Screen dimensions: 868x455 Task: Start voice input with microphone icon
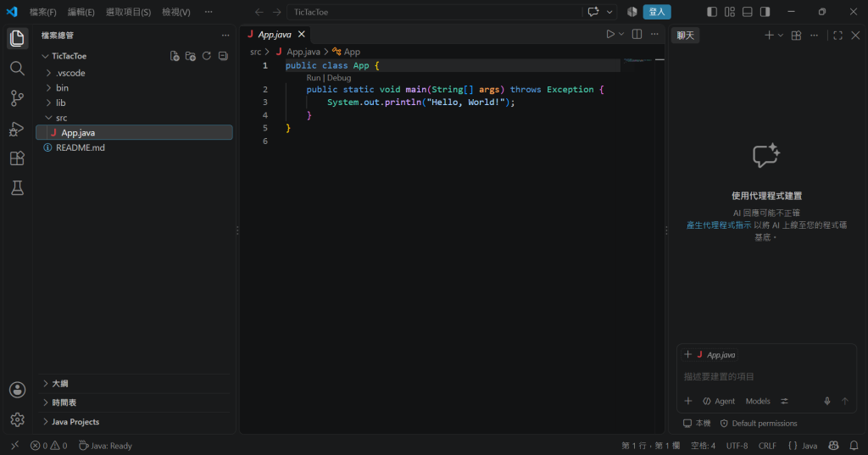click(x=827, y=402)
